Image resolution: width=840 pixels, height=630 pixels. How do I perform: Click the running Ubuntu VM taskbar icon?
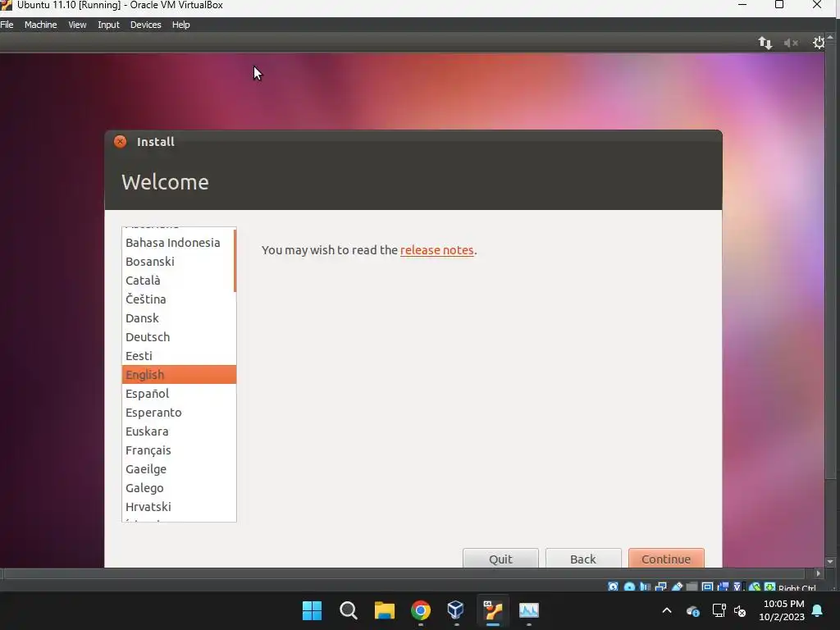pyautogui.click(x=493, y=610)
